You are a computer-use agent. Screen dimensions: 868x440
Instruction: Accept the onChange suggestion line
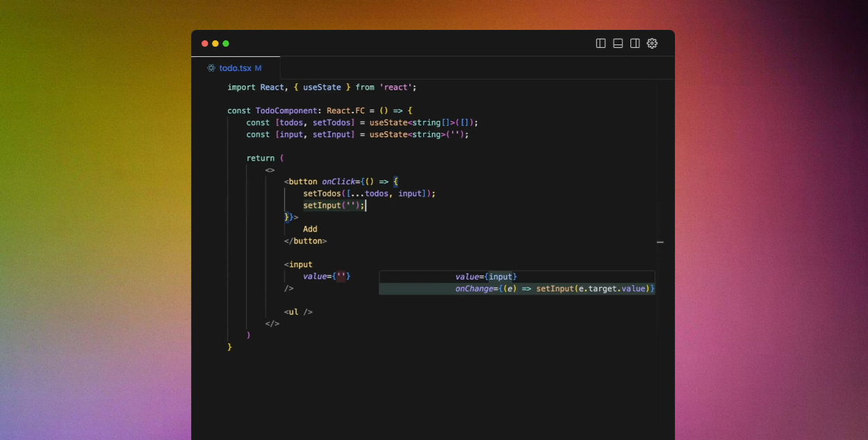coord(555,288)
